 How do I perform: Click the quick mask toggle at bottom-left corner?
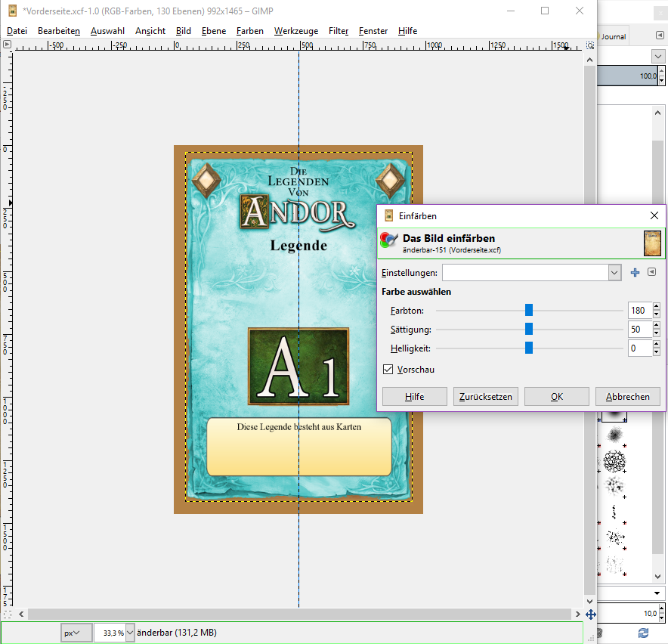[x=8, y=615]
